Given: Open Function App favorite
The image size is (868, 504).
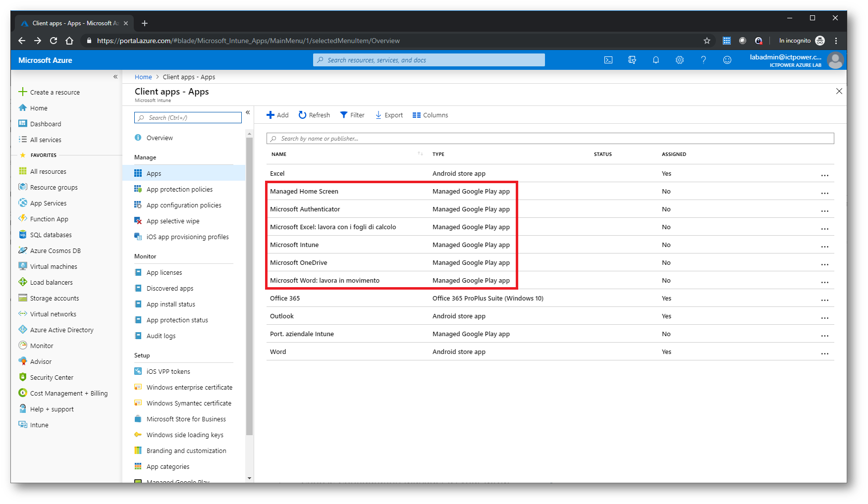Looking at the screenshot, I should coord(43,219).
